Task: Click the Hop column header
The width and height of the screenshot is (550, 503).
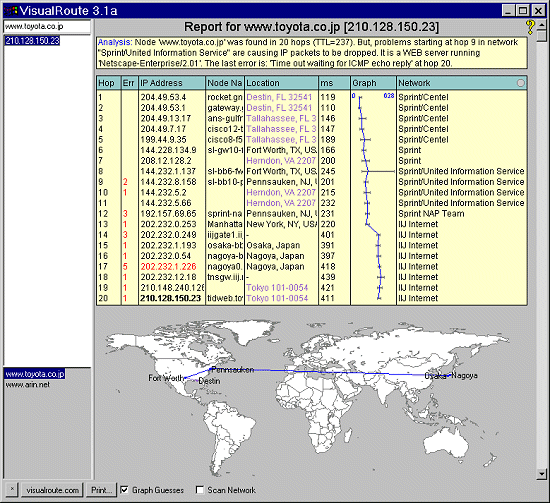Action: click(109, 83)
